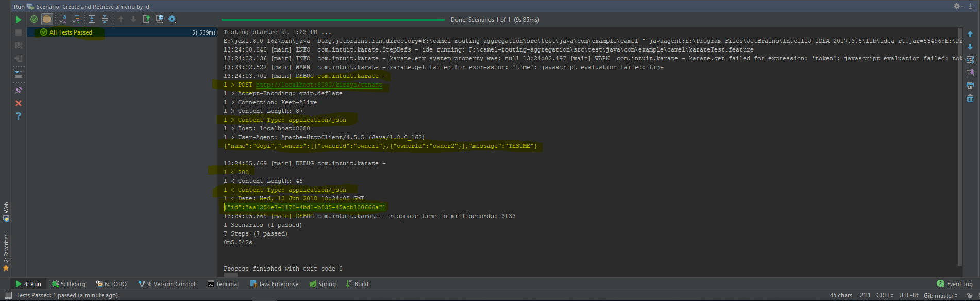
Task: Sort test results by duration
Action: 76,19
